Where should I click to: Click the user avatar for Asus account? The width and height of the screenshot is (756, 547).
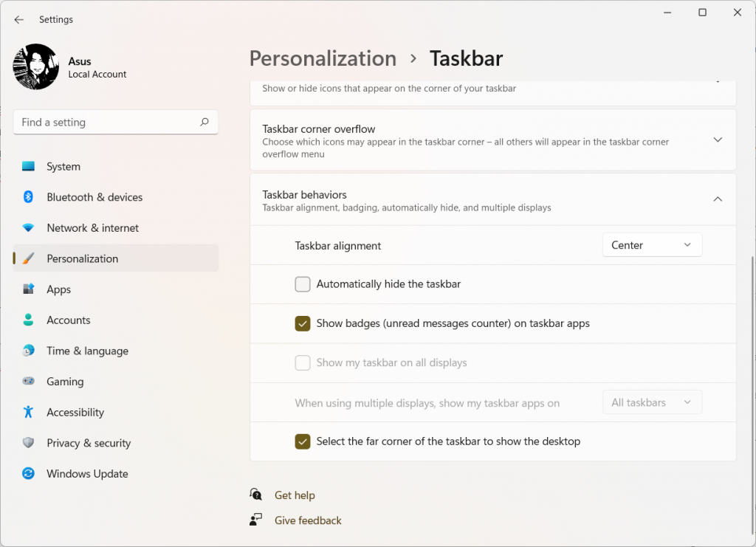coord(35,66)
